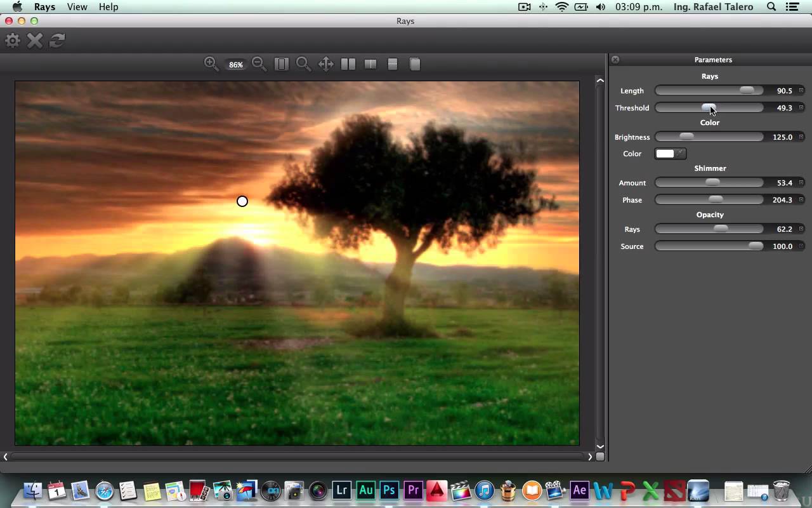Open Lightroom from the dock
Screen dimensions: 812x508
342,490
